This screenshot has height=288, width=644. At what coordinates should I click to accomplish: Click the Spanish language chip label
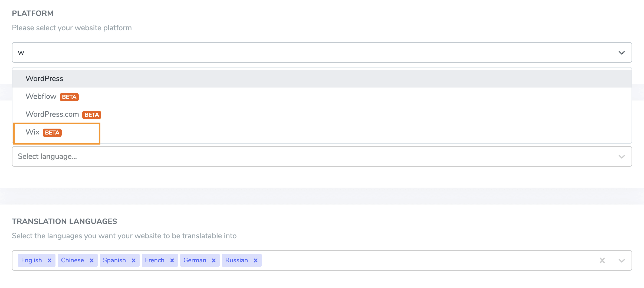(114, 260)
